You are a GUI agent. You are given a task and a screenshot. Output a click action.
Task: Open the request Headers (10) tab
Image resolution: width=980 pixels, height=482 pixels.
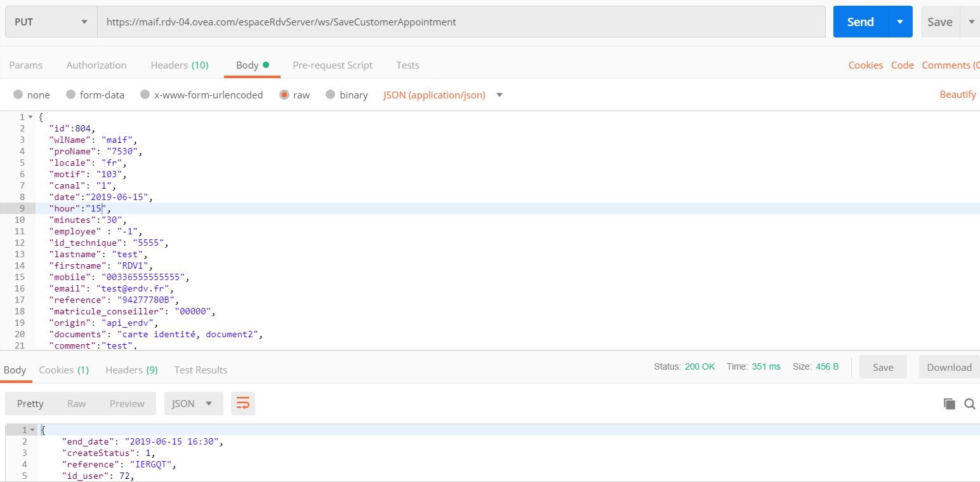point(180,65)
